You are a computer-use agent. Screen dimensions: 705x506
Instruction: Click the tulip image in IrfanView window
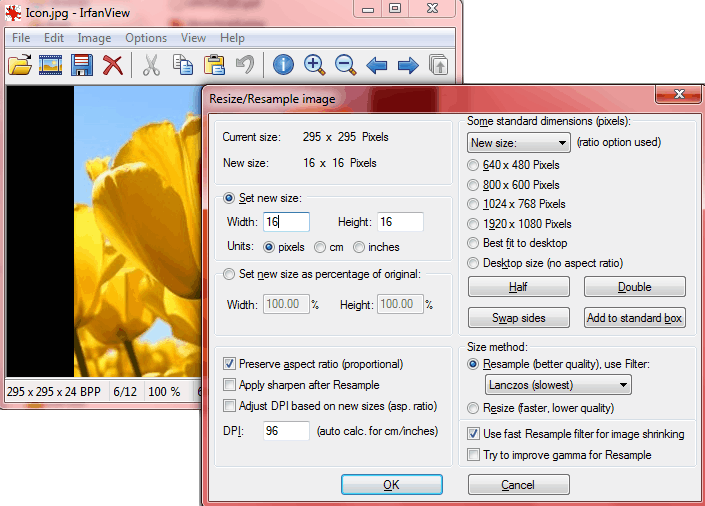pos(137,231)
